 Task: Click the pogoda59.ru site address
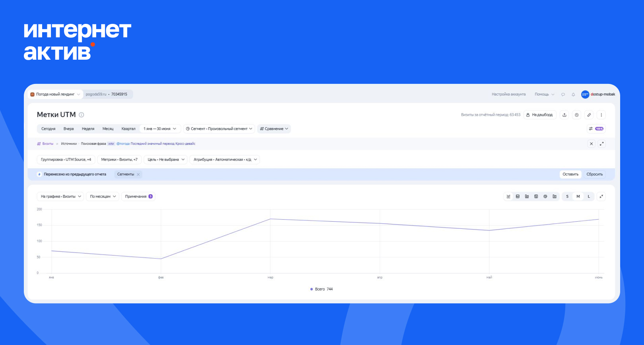(x=96, y=94)
